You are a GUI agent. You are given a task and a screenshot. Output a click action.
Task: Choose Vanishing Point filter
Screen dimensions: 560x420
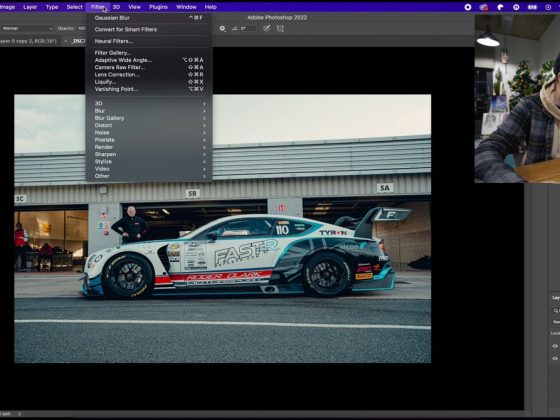click(x=149, y=89)
